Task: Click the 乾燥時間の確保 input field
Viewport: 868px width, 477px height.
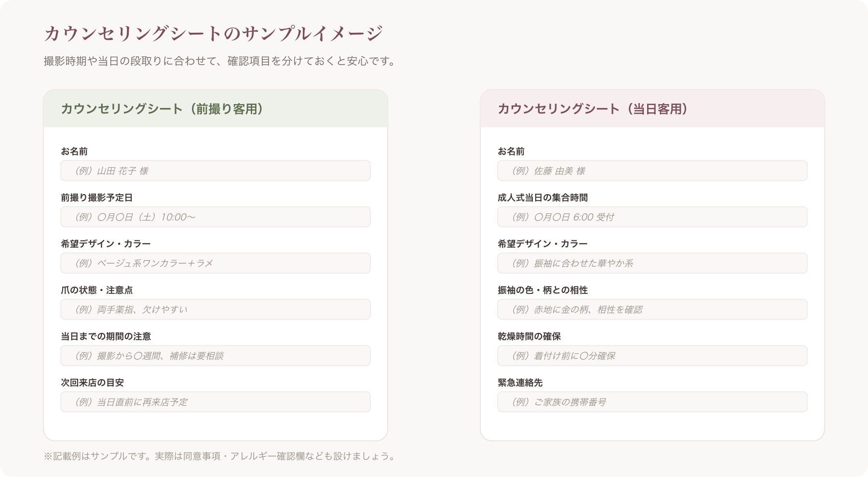Action: point(652,356)
